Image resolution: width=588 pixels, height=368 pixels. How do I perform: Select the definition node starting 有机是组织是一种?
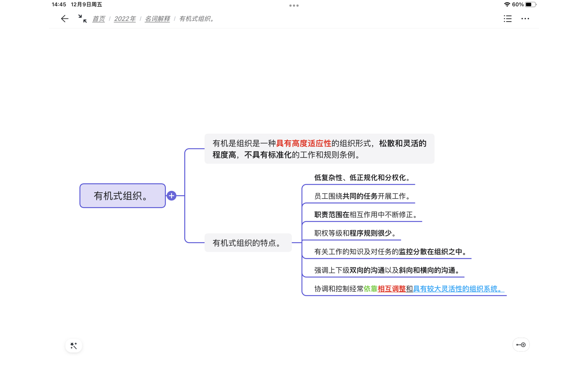pos(319,149)
